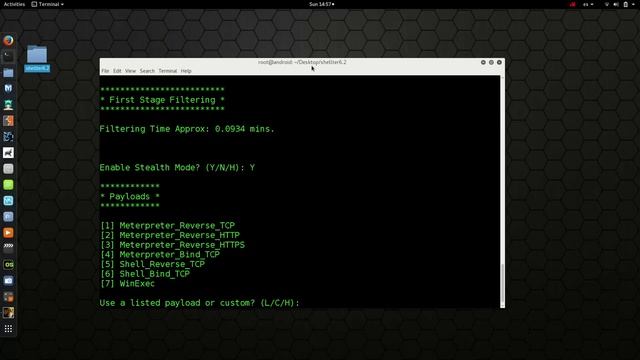Open the terminal View menu

tap(130, 71)
